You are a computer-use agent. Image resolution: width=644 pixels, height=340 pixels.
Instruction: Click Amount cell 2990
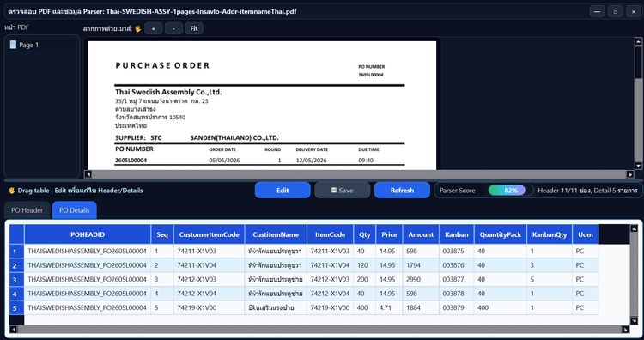tap(421, 280)
